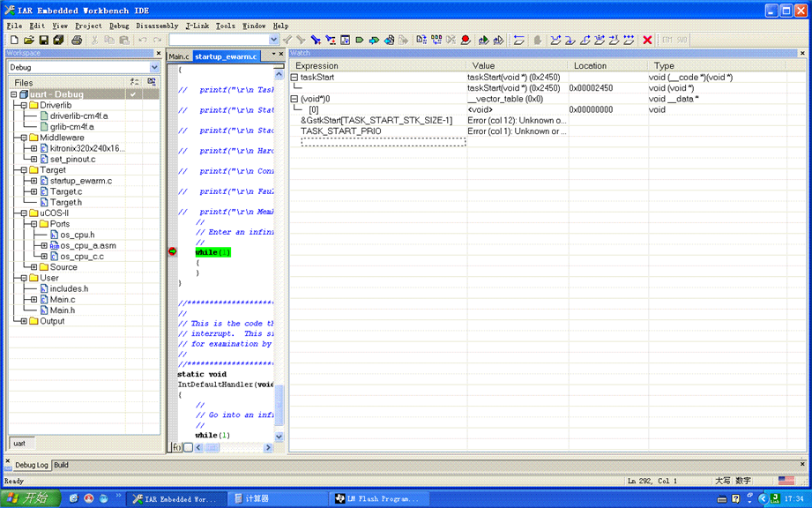812x508 pixels.
Task: Select the Debug Log tab
Action: (x=31, y=465)
